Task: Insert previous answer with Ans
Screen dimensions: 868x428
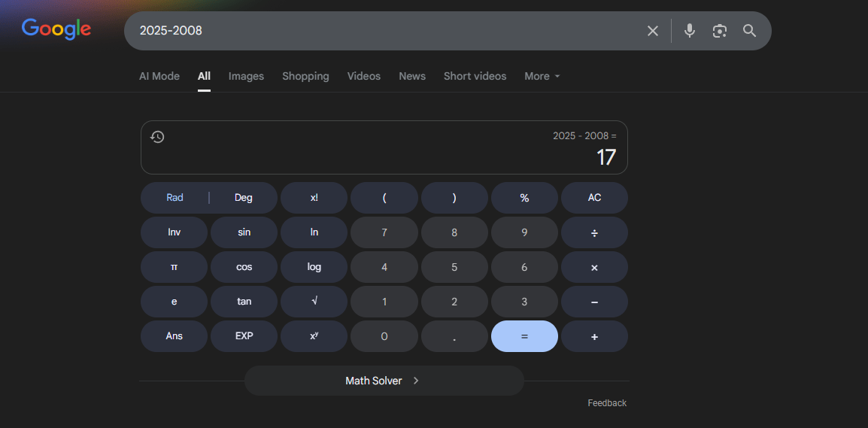Action: tap(175, 336)
